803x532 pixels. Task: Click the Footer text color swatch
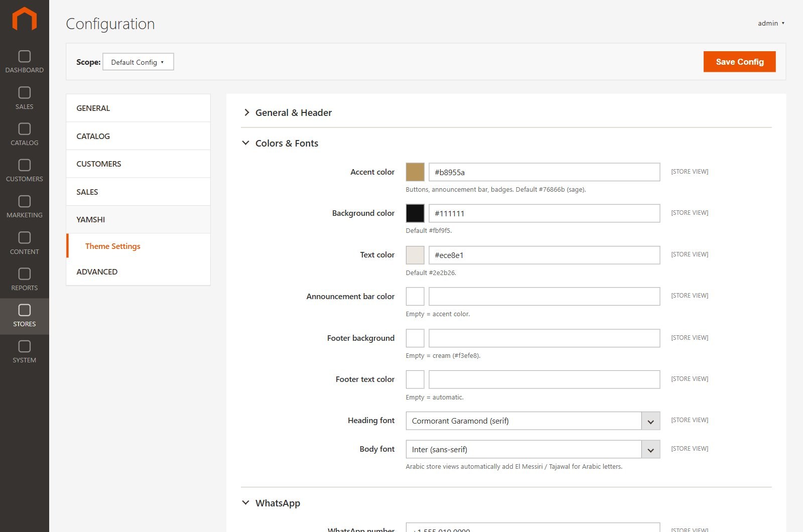(415, 379)
